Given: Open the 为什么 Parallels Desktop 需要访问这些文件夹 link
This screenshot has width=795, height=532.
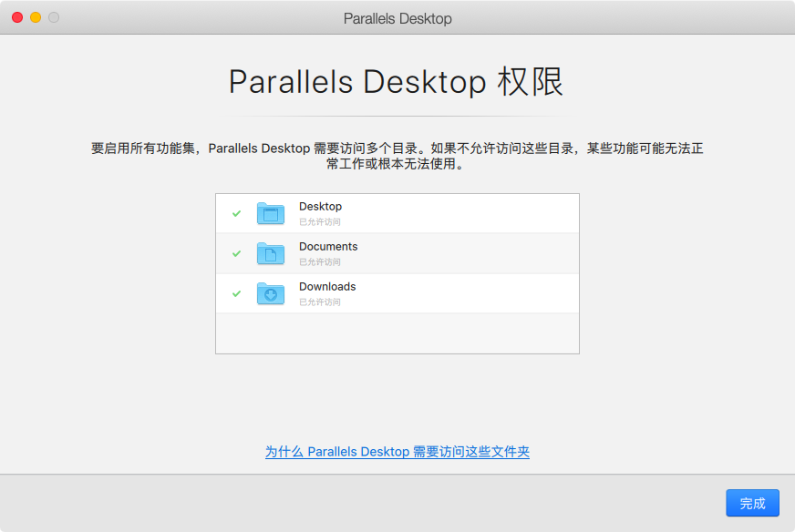Looking at the screenshot, I should tap(397, 452).
